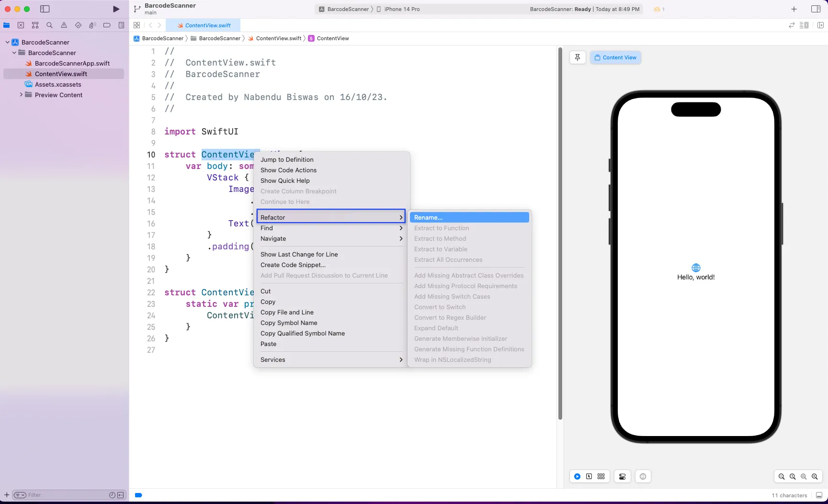The width and height of the screenshot is (828, 504).
Task: Zoom in the preview canvas
Action: point(815,476)
